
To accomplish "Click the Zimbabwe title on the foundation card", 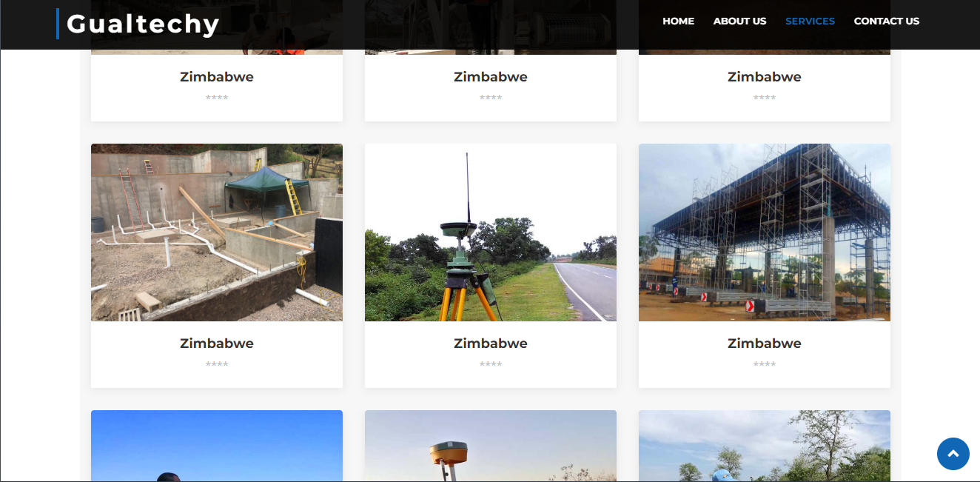I will [x=216, y=343].
